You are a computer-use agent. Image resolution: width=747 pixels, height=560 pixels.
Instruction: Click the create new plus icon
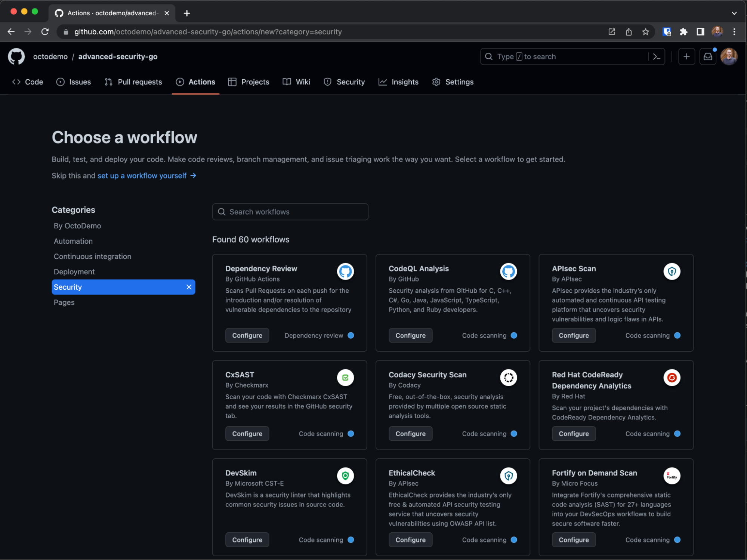tap(686, 56)
